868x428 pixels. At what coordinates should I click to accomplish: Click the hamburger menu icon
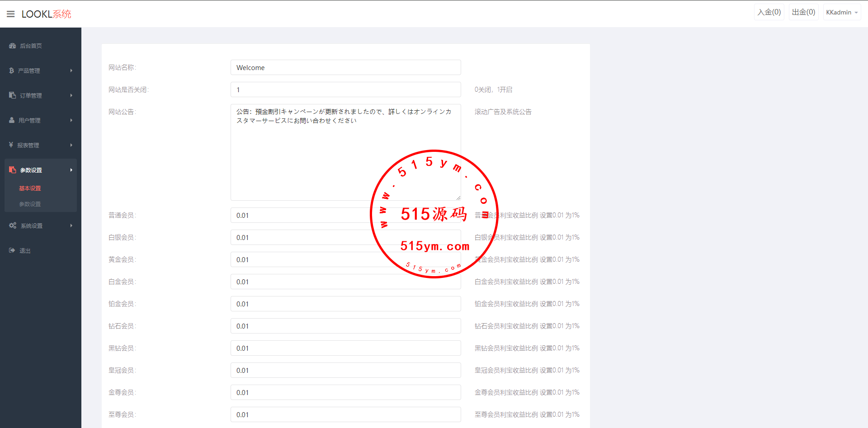point(10,14)
